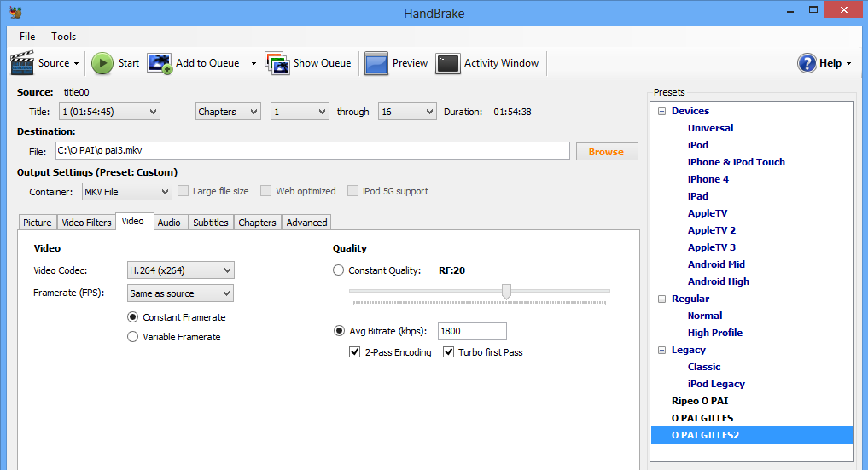
Task: Select Constant Quality radio button
Action: [338, 270]
